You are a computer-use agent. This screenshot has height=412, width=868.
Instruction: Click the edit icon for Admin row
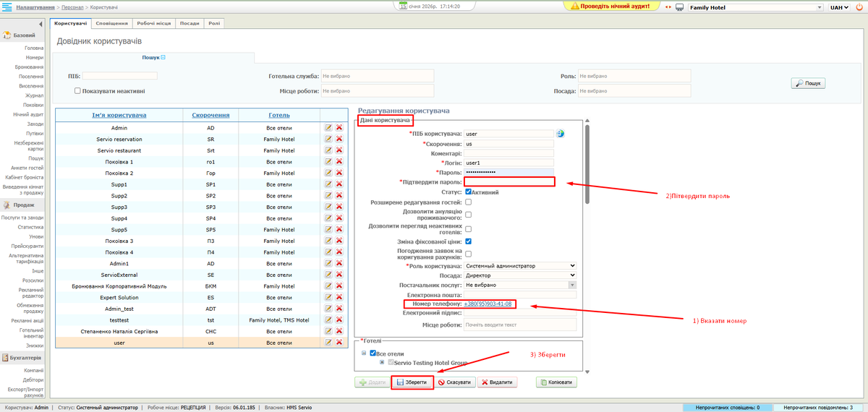tap(328, 128)
